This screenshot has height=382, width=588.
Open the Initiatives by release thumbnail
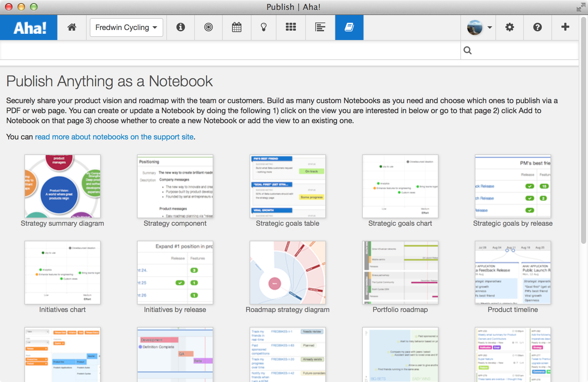click(175, 273)
